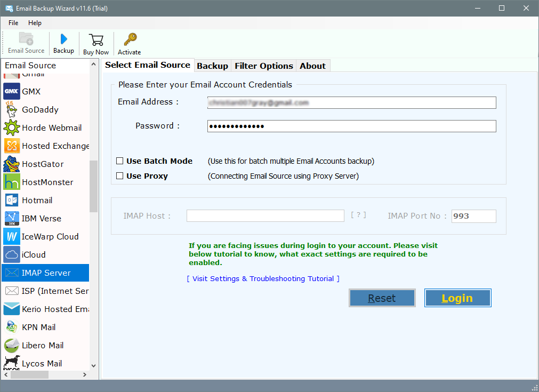Select the KPN Mail icon
This screenshot has height=392, width=539.
pyautogui.click(x=12, y=327)
